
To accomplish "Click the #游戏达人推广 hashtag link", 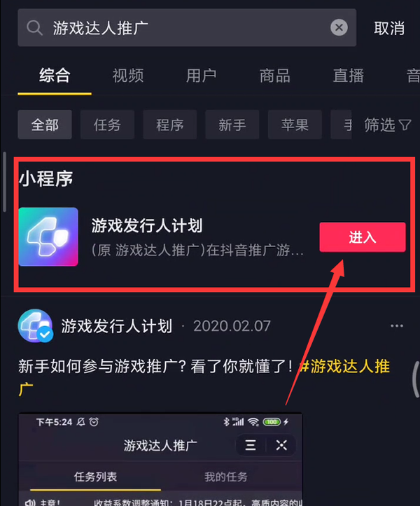I will 344,367.
